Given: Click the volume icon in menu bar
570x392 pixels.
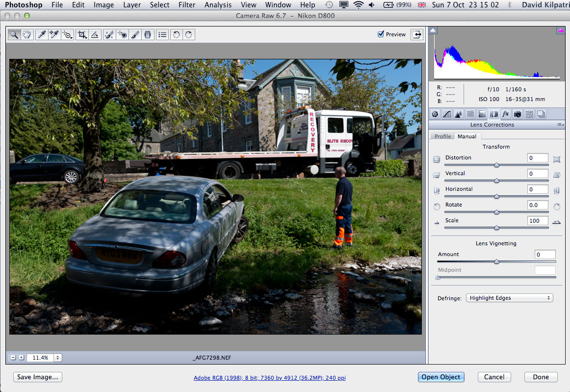Looking at the screenshot, I should point(371,5).
